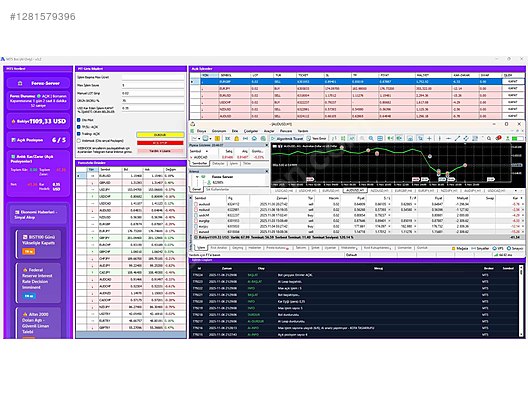
Task: Toggle the chart grid icon in toolbar
Action: tap(380, 138)
